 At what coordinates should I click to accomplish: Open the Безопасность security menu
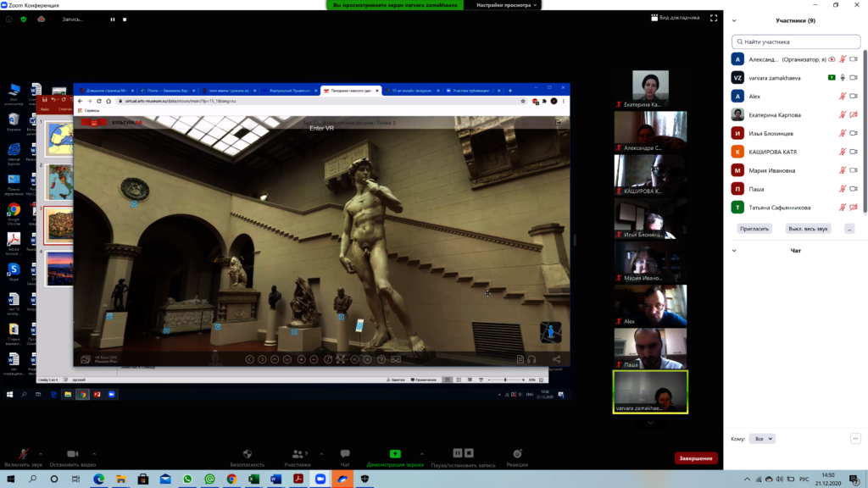pos(248,458)
